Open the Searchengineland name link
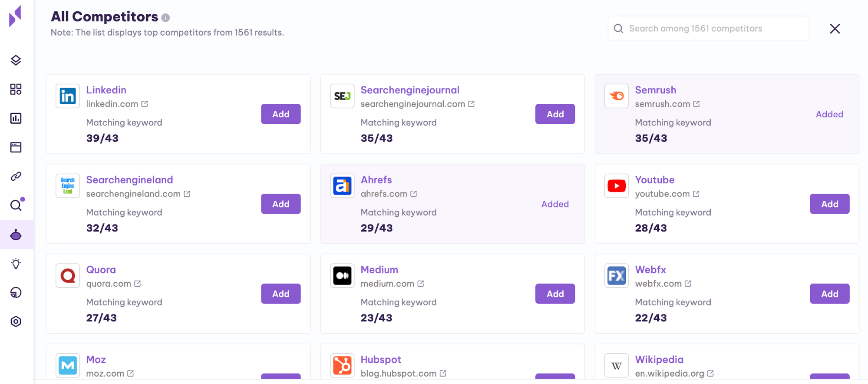The height and width of the screenshot is (384, 868). (129, 180)
